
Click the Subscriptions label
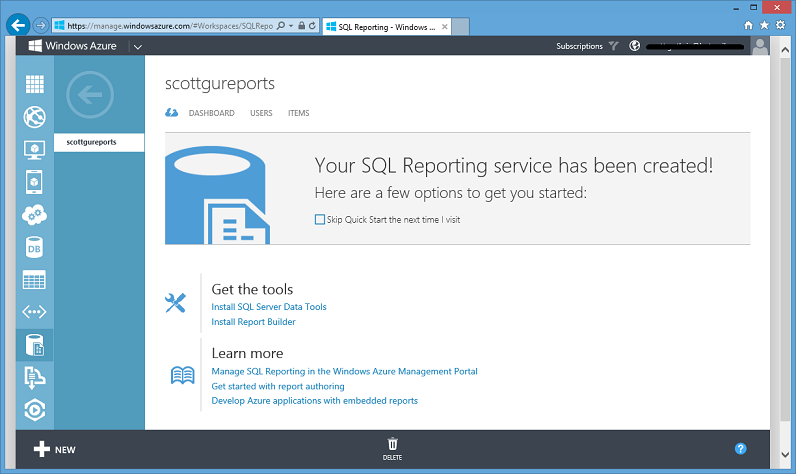579,46
